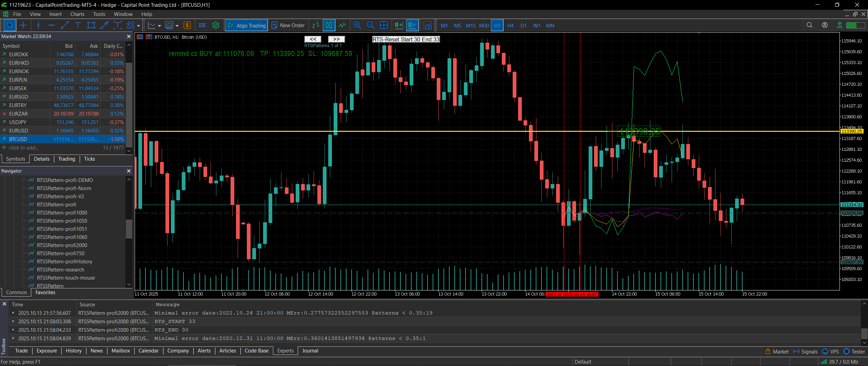Click the New Order button
Image resolution: width=868 pixels, height=366 pixels.
point(288,25)
